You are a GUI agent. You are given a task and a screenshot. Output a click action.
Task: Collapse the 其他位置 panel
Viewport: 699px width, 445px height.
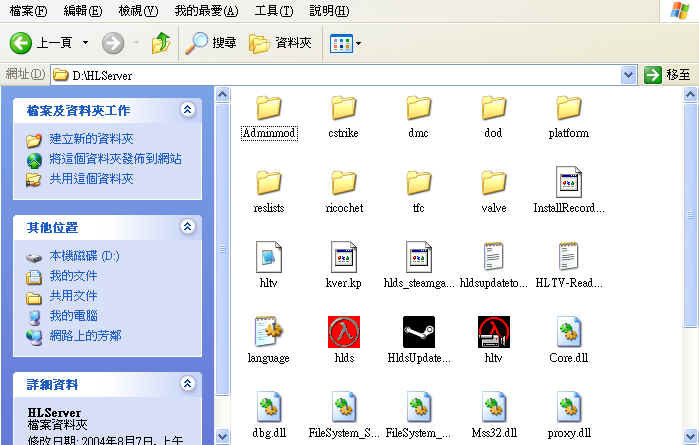pos(187,228)
